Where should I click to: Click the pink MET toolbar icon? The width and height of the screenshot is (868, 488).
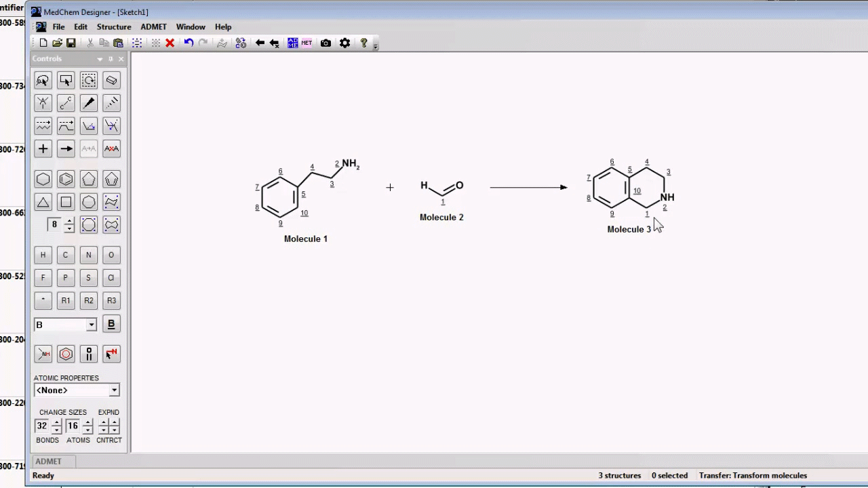pyautogui.click(x=307, y=43)
